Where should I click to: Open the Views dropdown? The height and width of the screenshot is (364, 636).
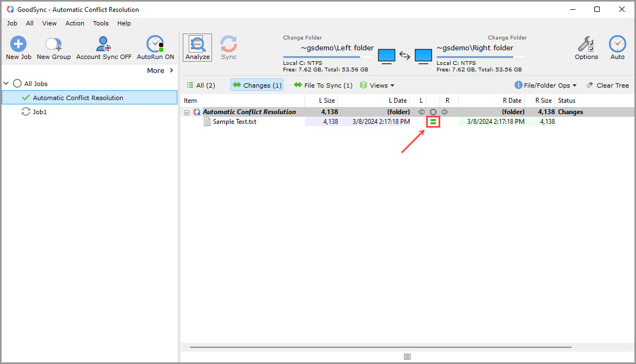point(377,85)
